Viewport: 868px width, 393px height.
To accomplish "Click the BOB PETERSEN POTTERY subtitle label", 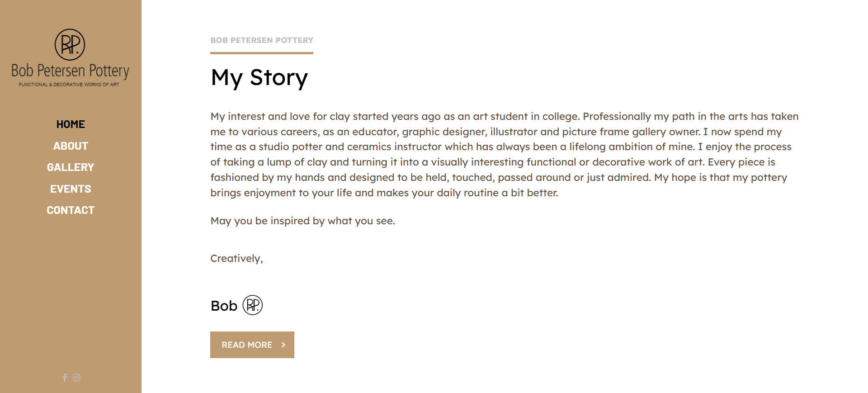I will 262,40.
